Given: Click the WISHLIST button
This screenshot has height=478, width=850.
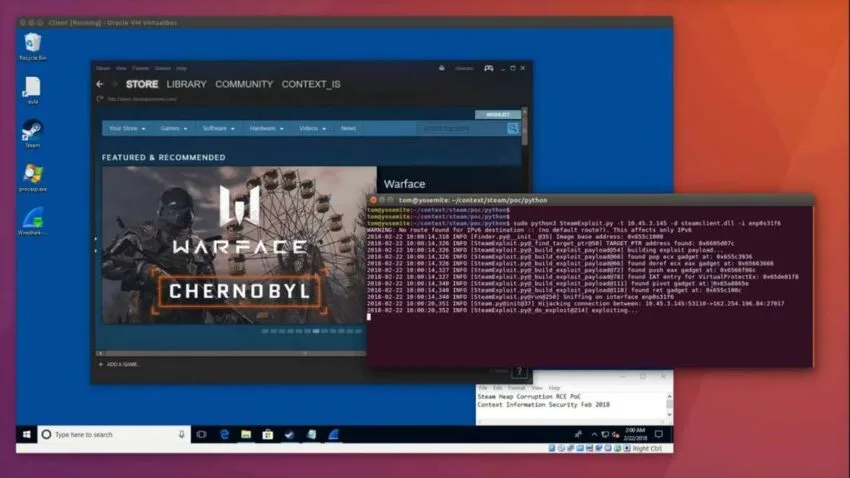Looking at the screenshot, I should [498, 114].
